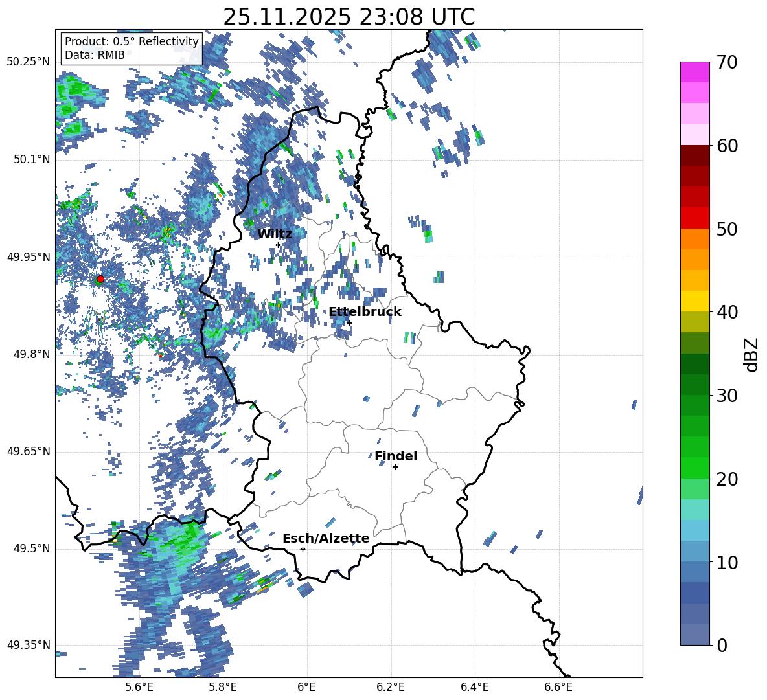Click the colorbar tick label 50
767x700 pixels.
pos(727,229)
